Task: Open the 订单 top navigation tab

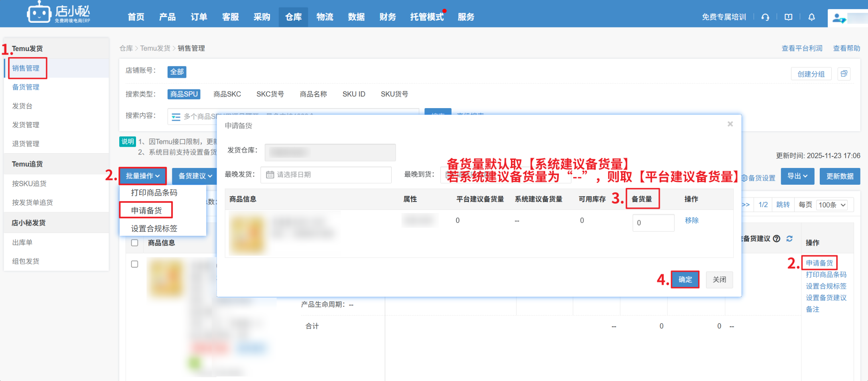Action: click(x=199, y=17)
